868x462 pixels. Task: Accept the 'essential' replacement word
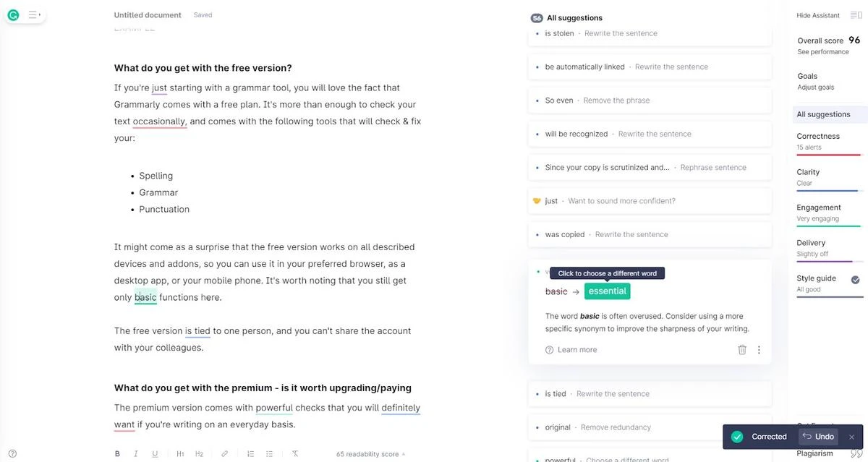(x=607, y=291)
